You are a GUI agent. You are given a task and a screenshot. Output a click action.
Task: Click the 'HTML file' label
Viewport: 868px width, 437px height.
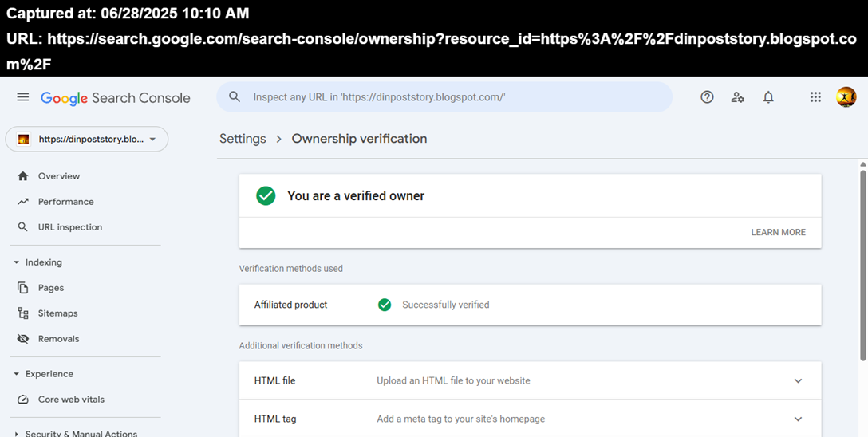[x=274, y=380]
